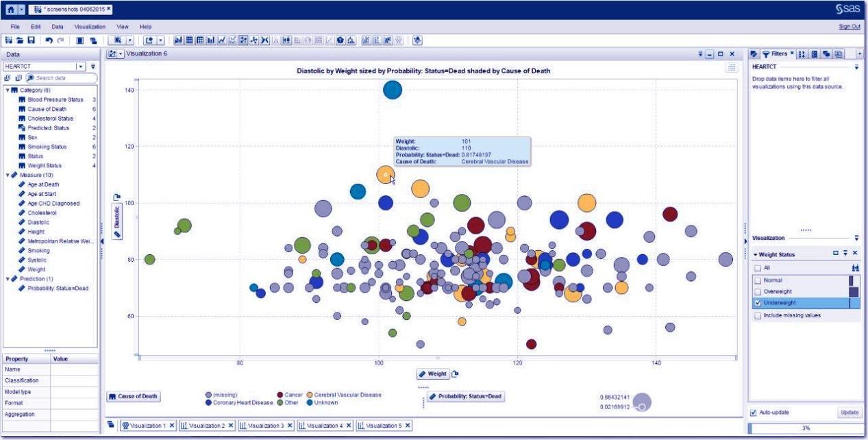Open the Visualization menu

89,26
